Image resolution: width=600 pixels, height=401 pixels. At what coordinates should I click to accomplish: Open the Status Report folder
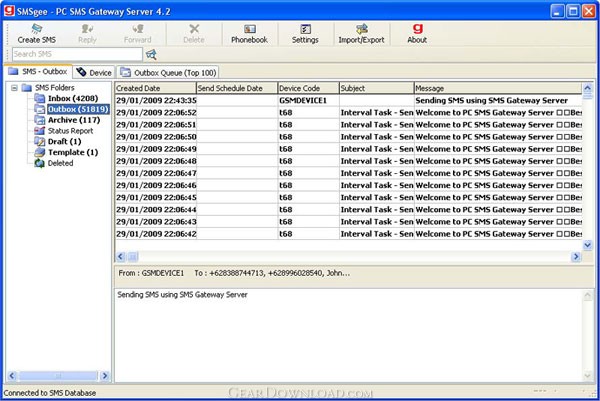[70, 130]
